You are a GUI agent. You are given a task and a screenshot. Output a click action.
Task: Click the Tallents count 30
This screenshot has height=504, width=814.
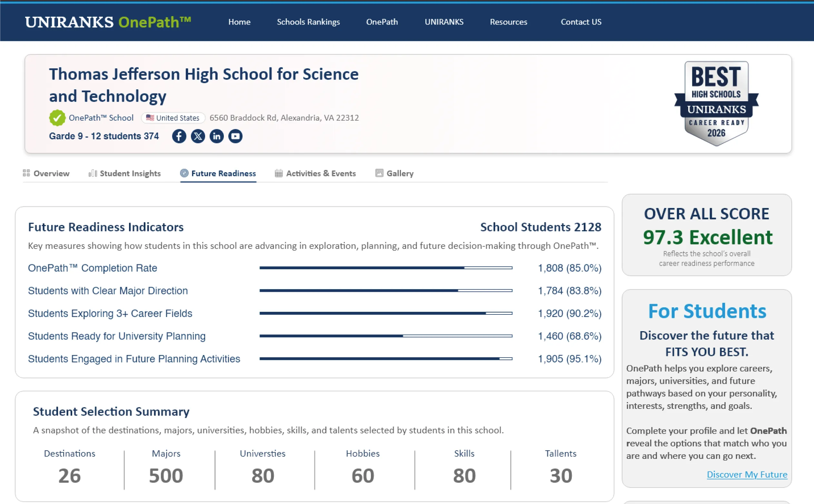(561, 475)
